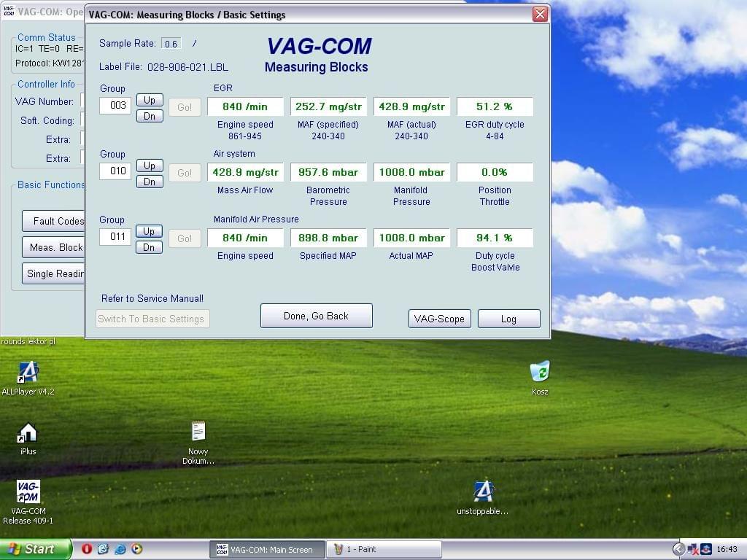Click the Go! button for Group 003
The width and height of the screenshot is (747, 560).
tap(185, 107)
